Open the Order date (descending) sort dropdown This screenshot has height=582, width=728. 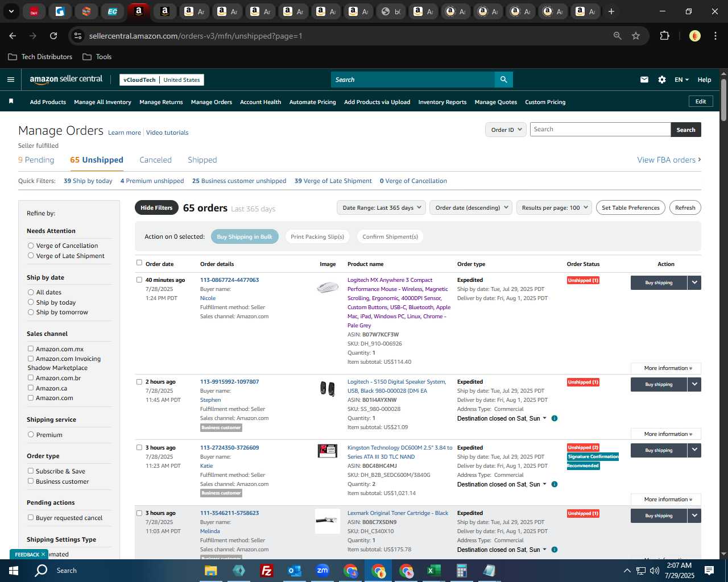pos(471,207)
